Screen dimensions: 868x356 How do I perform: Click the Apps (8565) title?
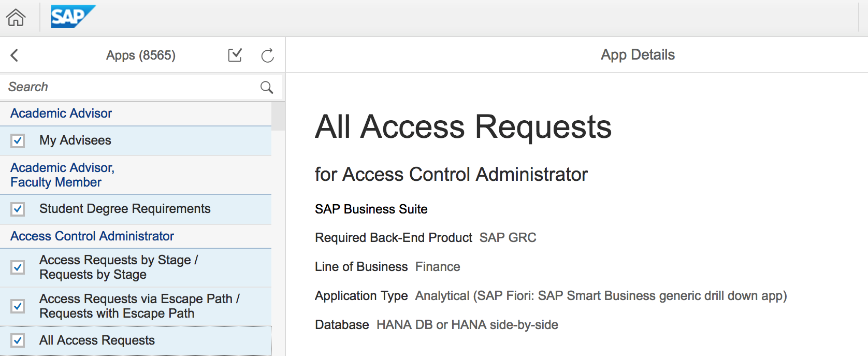click(x=141, y=55)
